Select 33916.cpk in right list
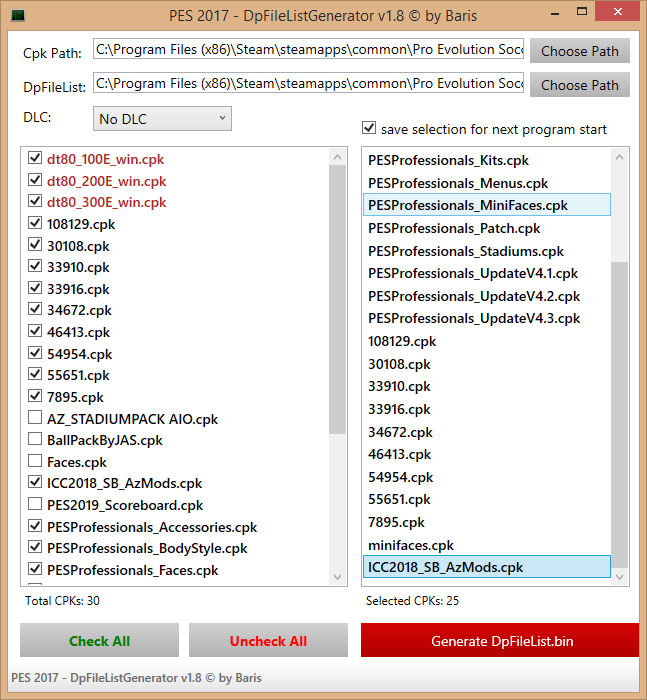The width and height of the screenshot is (647, 700). click(487, 409)
